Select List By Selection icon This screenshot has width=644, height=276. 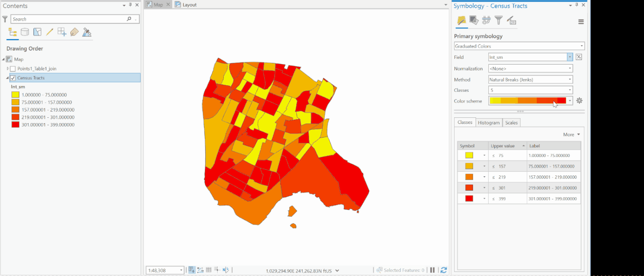37,32
